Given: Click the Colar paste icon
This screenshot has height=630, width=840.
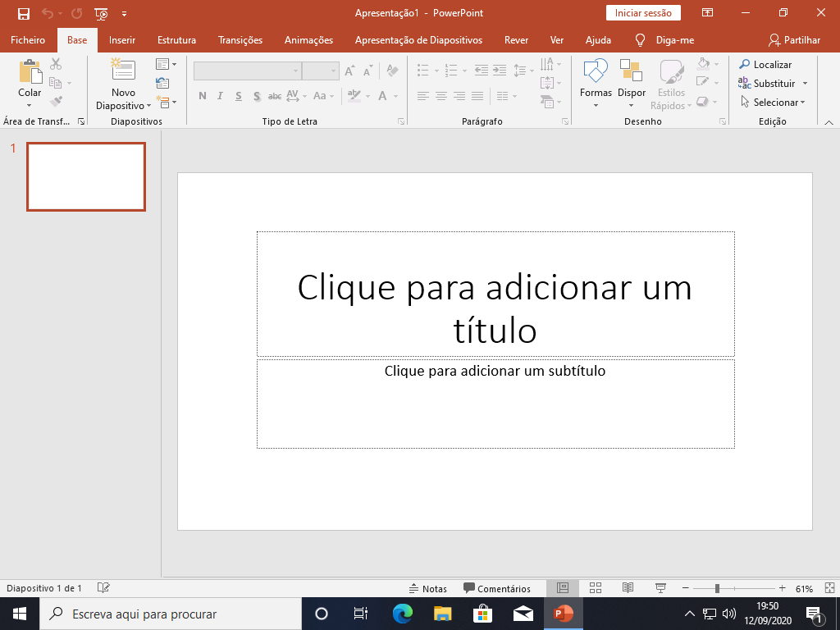Looking at the screenshot, I should [30, 72].
